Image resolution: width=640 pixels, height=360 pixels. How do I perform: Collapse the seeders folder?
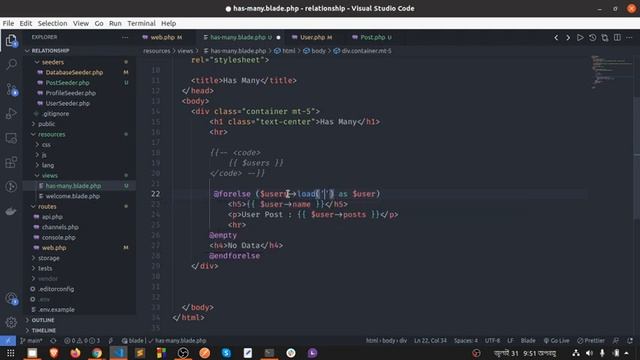(x=53, y=62)
